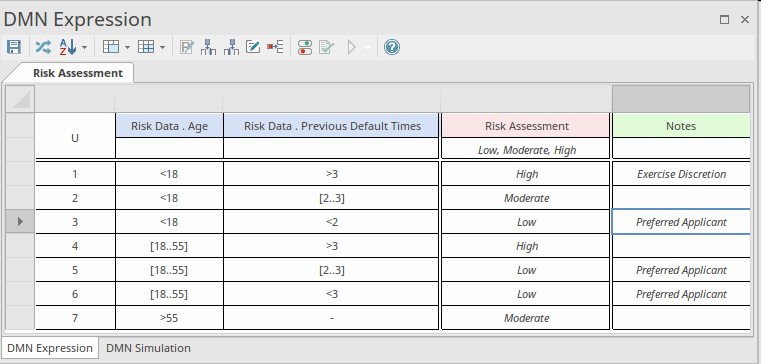Open dropdown arrow beside second grid icon
This screenshot has width=761, height=364.
coord(162,47)
